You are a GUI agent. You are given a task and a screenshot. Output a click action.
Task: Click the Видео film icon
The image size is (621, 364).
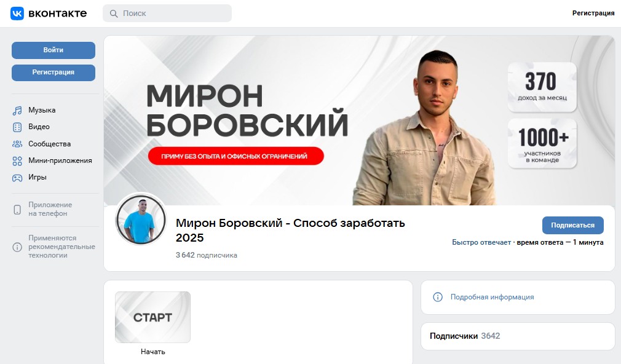pos(17,127)
